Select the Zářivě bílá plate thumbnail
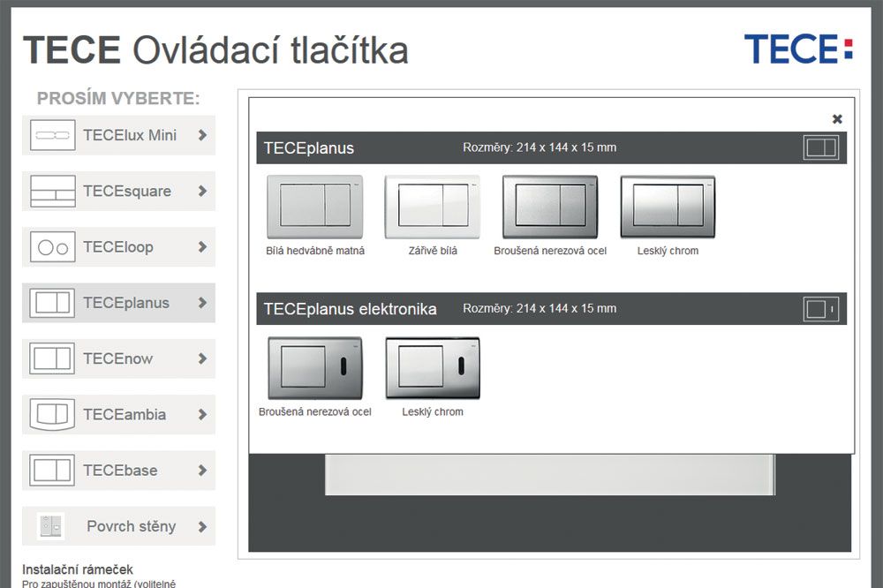 point(433,207)
